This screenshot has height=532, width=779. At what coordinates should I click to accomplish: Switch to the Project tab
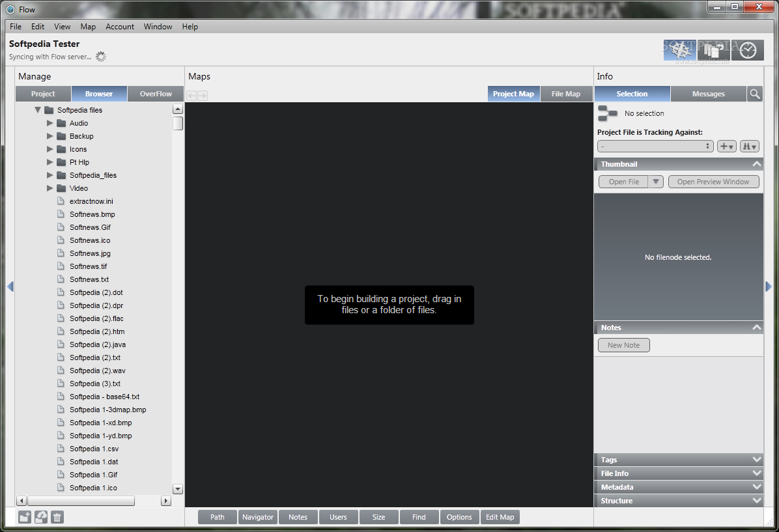(43, 94)
